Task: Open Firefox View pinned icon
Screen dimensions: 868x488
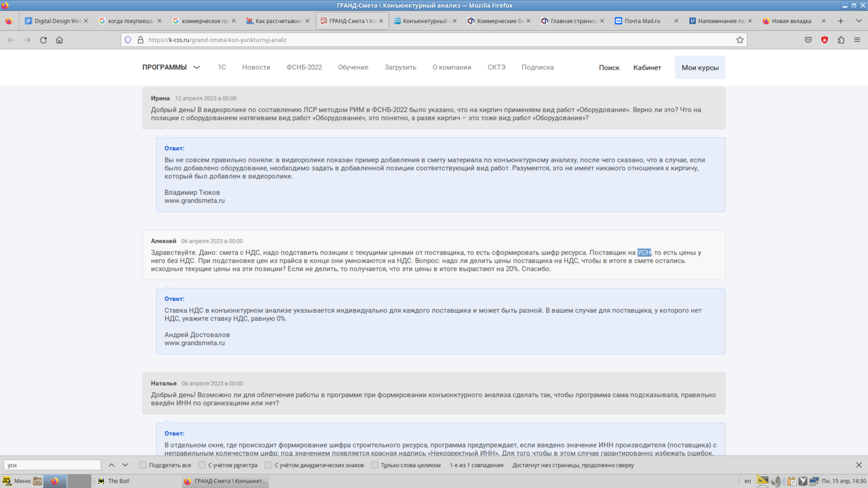Action: 9,21
